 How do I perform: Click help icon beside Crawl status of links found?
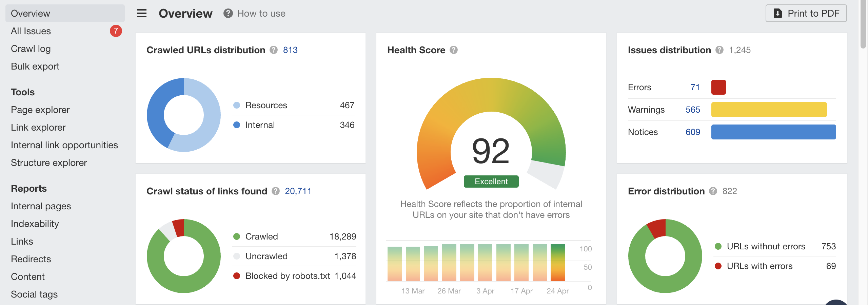click(x=276, y=191)
